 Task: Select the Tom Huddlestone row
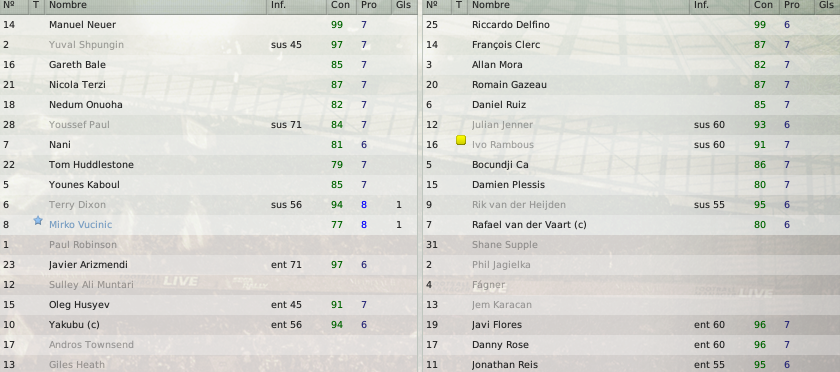point(208,165)
